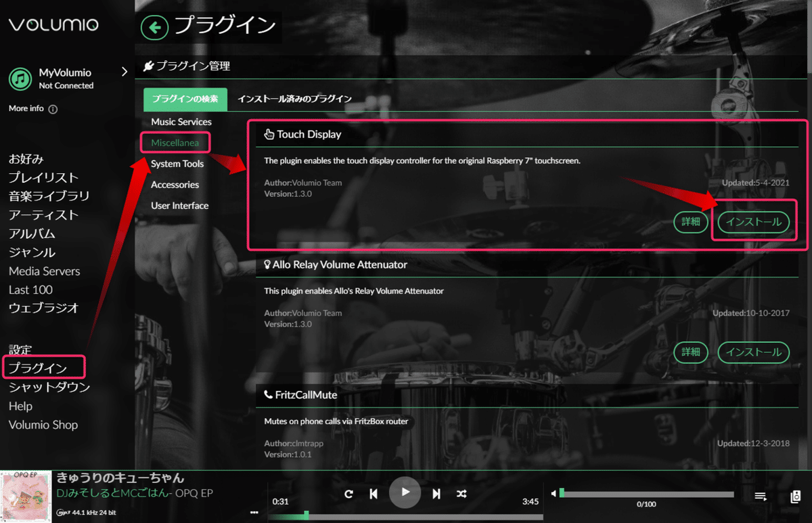Open お好み in sidebar
This screenshot has height=523, width=812.
[26, 159]
